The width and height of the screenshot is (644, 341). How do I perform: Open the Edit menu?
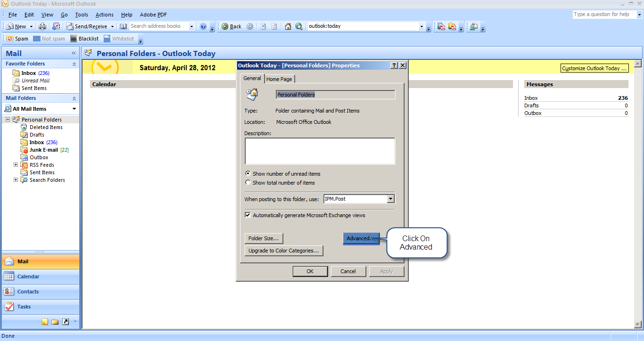coord(29,15)
